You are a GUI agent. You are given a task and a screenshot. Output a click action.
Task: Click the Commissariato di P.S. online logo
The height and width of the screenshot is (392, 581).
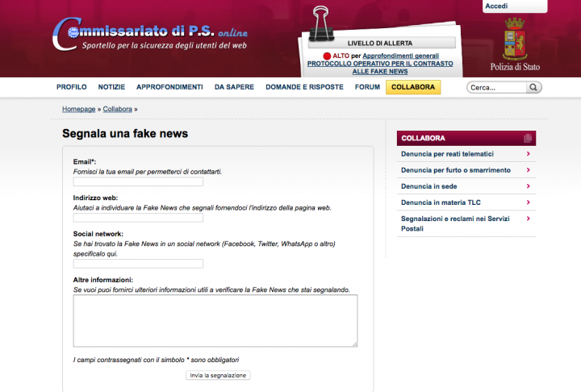pos(150,34)
